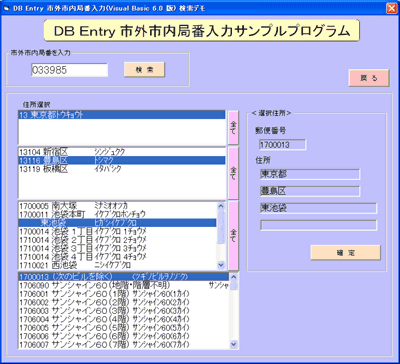
Task: Select the 1706004 サンシャイン60 (4階) row
Action: click(x=124, y=319)
